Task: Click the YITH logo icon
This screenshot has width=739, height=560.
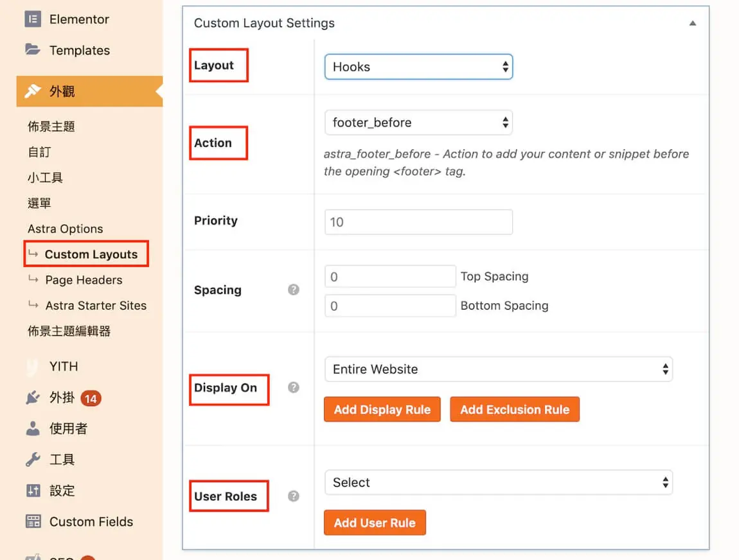Action: pos(33,367)
